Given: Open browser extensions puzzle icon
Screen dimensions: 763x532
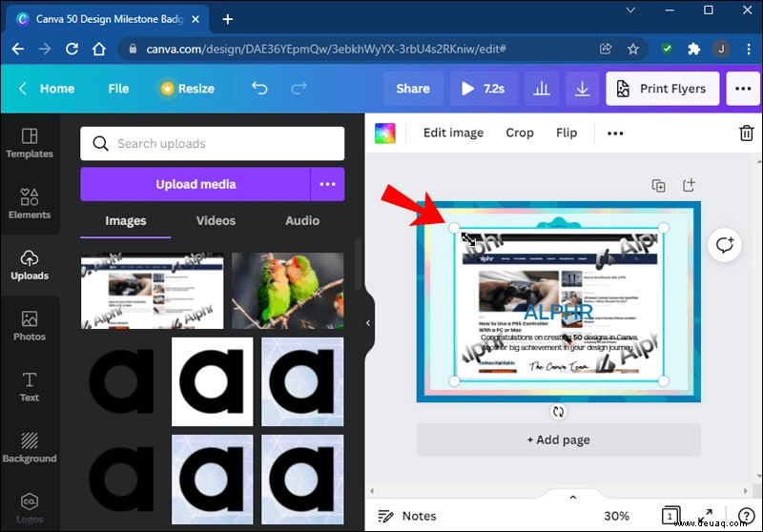Looking at the screenshot, I should point(693,49).
